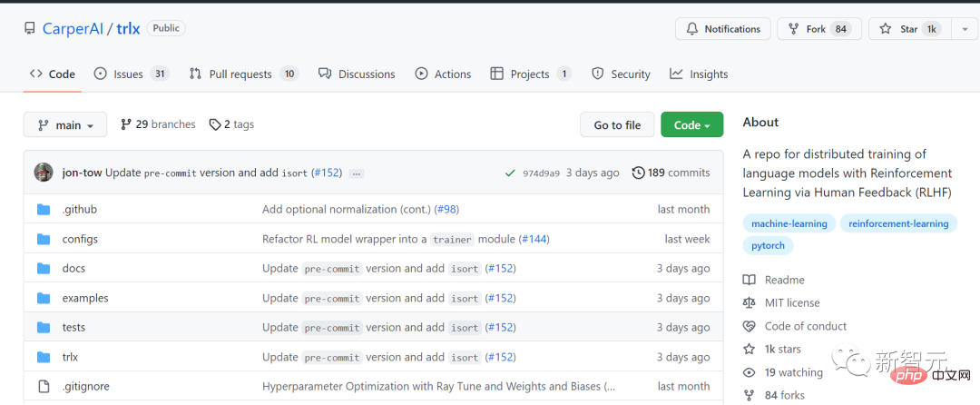
Task: Click the docs folder icon
Action: 44,269
